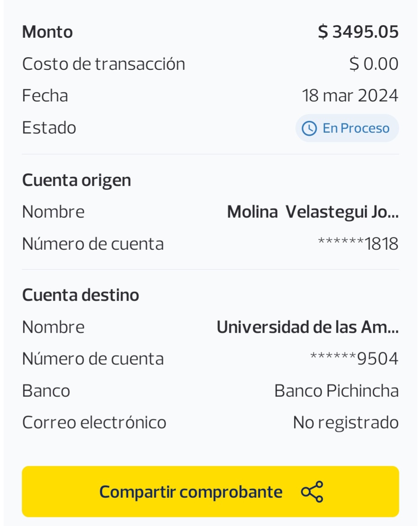Screen dimensions: 420x526
Task: Tap the Costo de transacción label
Action: (x=104, y=64)
